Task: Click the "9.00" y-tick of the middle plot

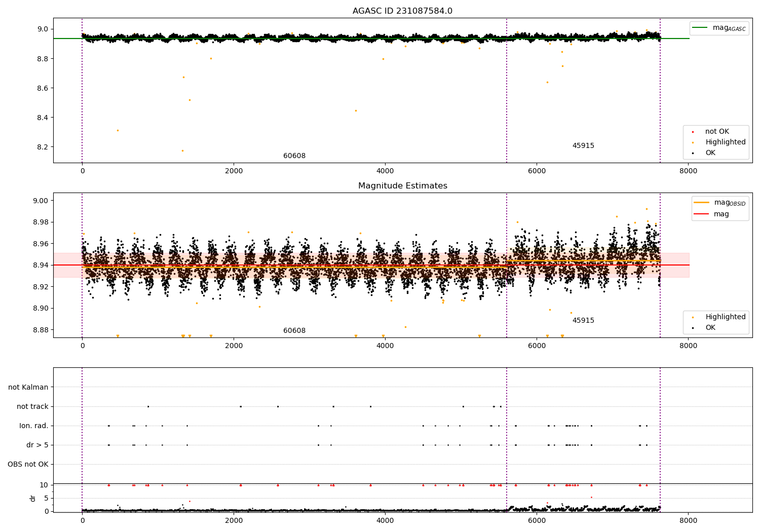Action: point(41,201)
